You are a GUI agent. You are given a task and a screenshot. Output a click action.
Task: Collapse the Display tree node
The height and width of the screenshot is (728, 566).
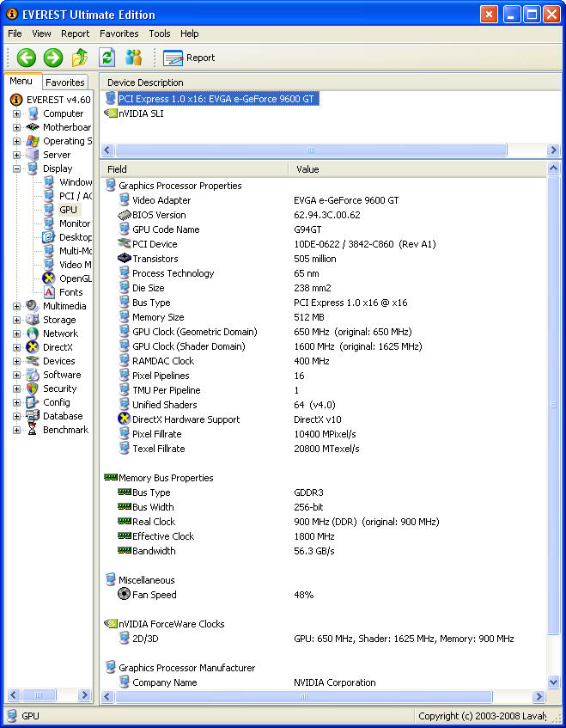tap(16, 168)
